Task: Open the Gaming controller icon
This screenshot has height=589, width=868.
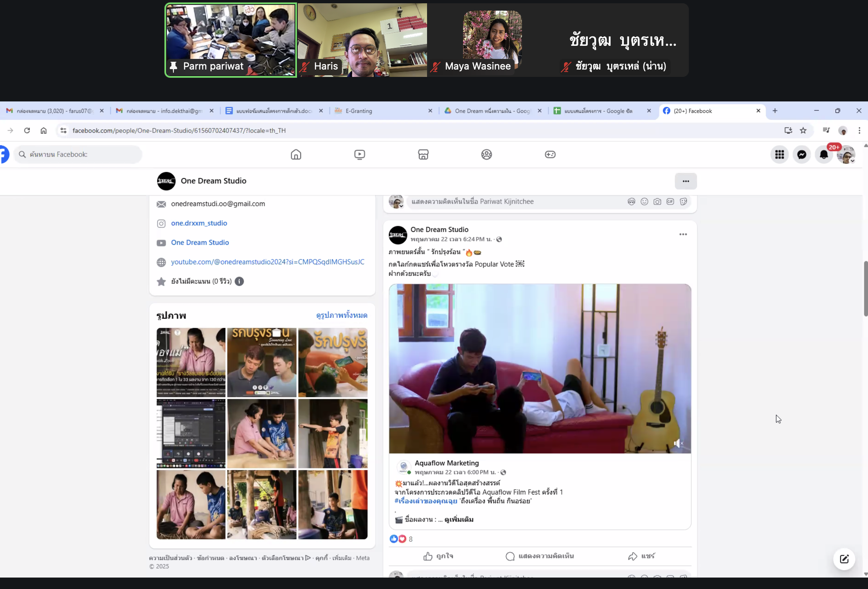Action: click(x=550, y=155)
